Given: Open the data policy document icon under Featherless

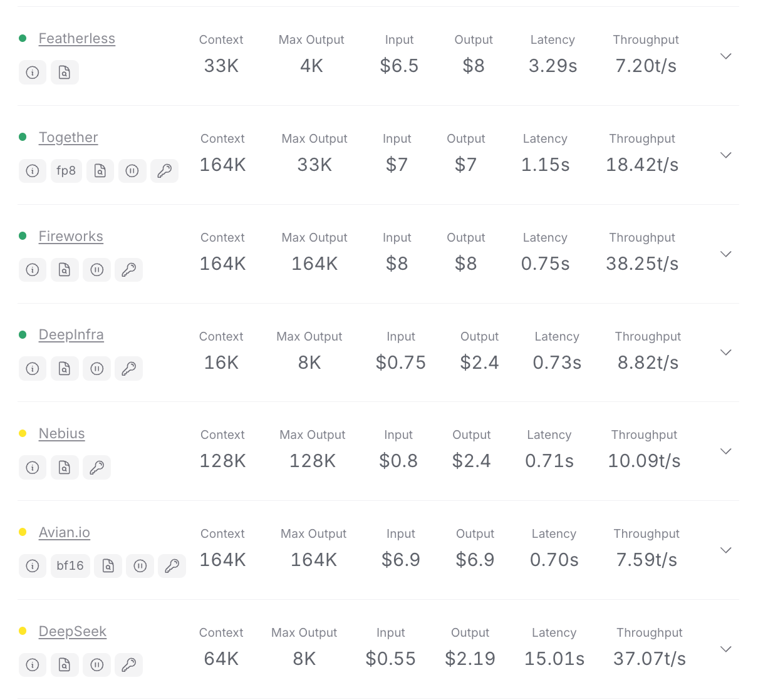Looking at the screenshot, I should 65,73.
